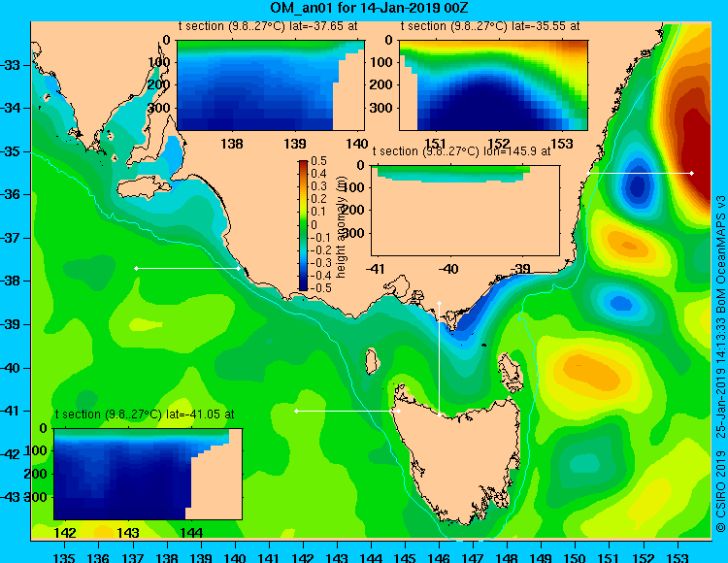Screen dimensions: 728x563
Task: Click the dark blue bottom of the height anomaly colorbar
Action: [x=303, y=286]
